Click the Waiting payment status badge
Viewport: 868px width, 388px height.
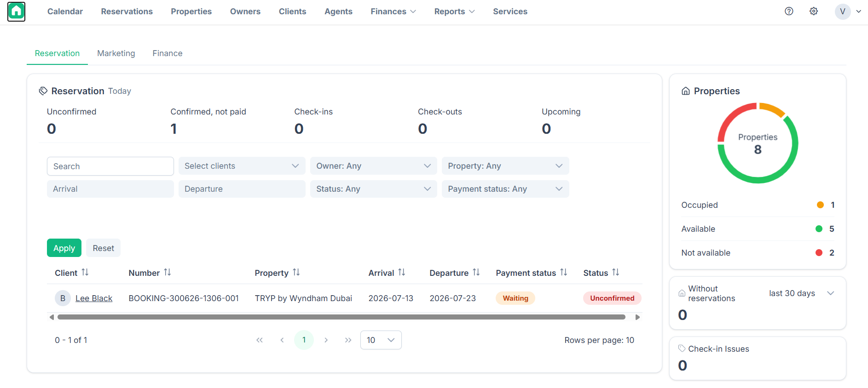pyautogui.click(x=515, y=298)
